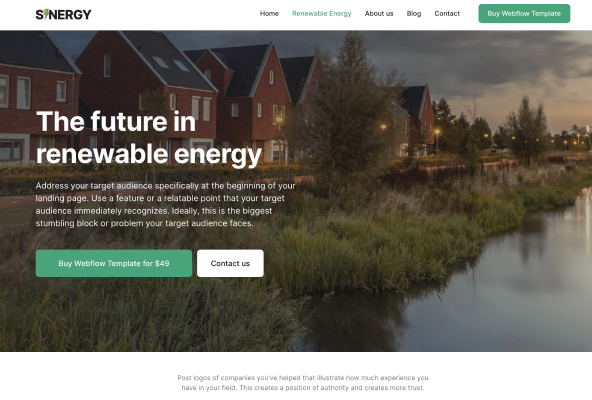Click Buy Webflow Template for $49
The width and height of the screenshot is (592, 400).
click(x=114, y=263)
